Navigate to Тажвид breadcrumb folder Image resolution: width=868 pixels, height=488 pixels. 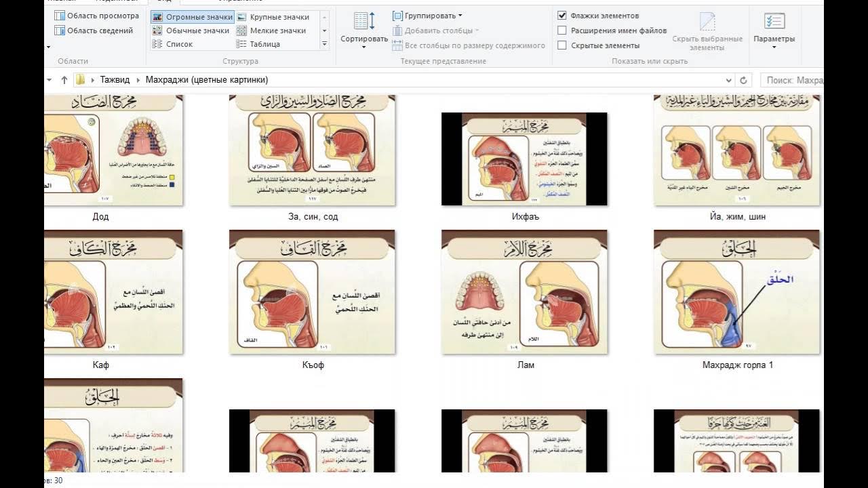[x=115, y=80]
